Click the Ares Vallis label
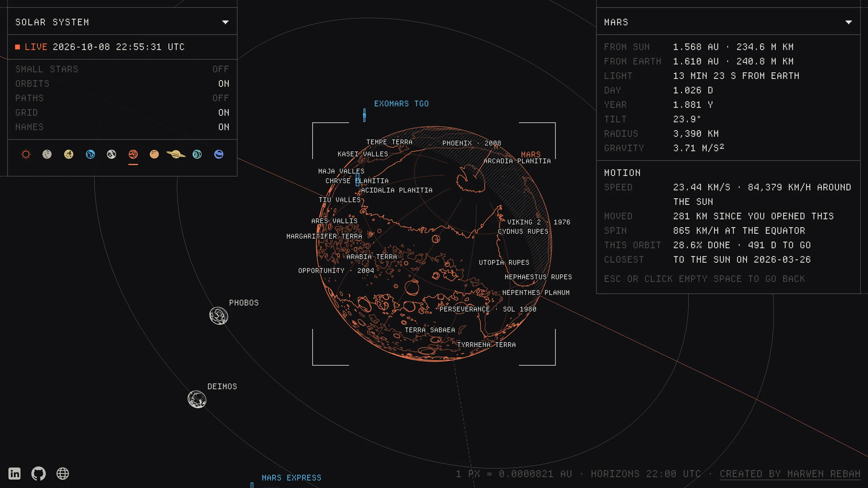868x488 pixels. 334,221
